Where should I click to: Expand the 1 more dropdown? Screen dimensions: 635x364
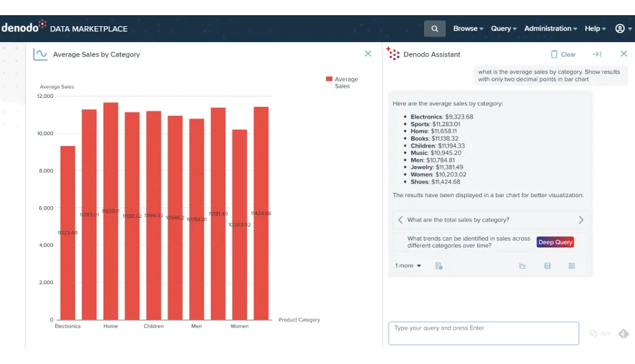[x=408, y=265]
